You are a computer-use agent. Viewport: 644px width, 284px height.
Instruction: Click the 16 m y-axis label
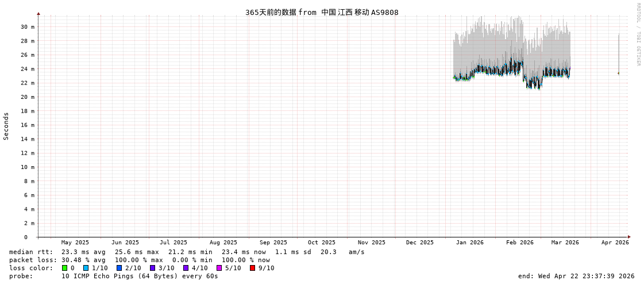click(27, 125)
